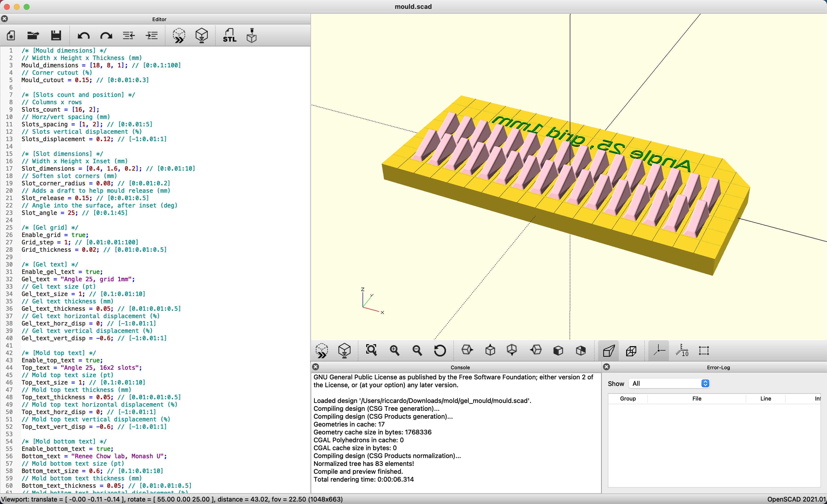Close the Console panel

coord(316,367)
